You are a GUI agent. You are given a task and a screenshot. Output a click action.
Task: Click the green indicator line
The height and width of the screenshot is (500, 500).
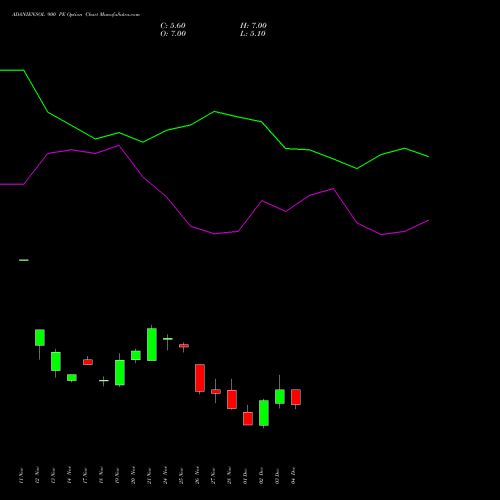[214, 112]
